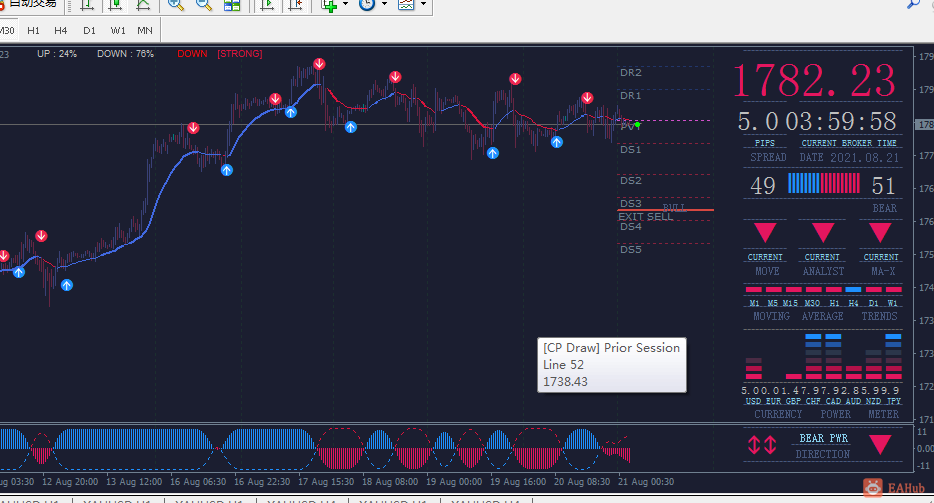
Task: Click blue buy arrow just left of PV label
Action: [556, 142]
